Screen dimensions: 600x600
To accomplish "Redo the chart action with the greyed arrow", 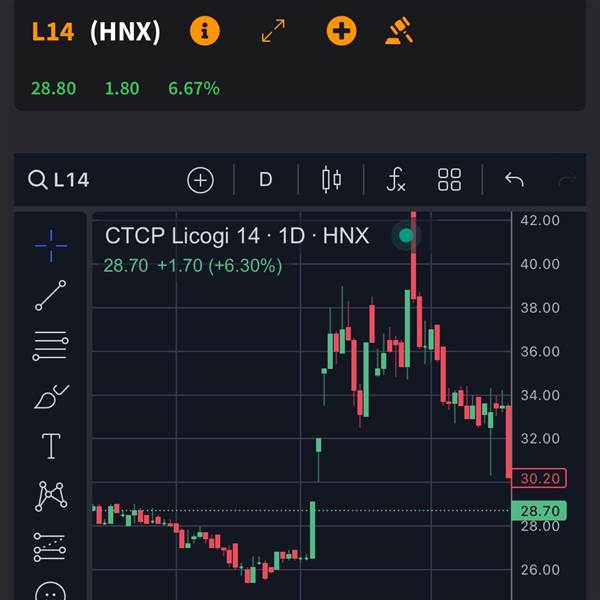I will click(x=567, y=179).
